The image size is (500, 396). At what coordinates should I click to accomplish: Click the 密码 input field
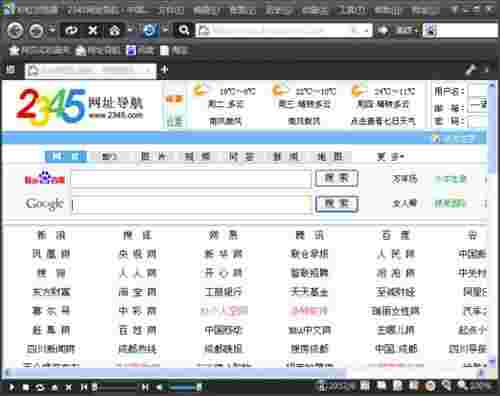(478, 121)
